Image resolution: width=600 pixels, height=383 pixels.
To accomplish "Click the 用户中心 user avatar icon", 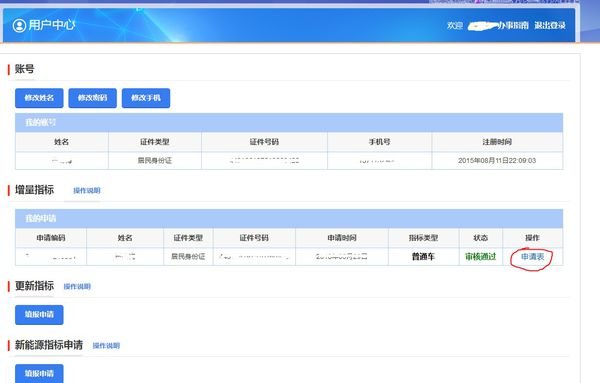I will (19, 25).
